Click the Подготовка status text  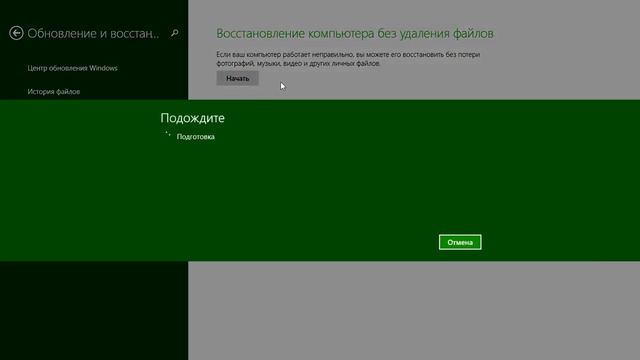pyautogui.click(x=196, y=137)
